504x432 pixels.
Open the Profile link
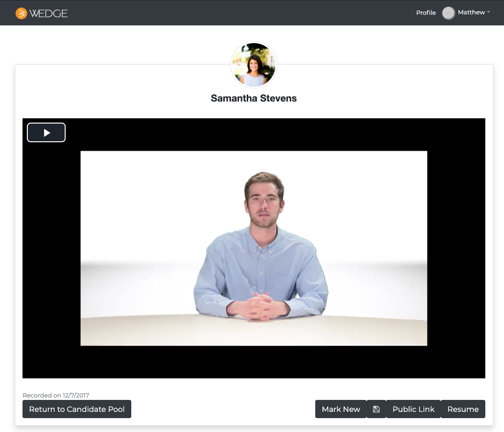426,13
